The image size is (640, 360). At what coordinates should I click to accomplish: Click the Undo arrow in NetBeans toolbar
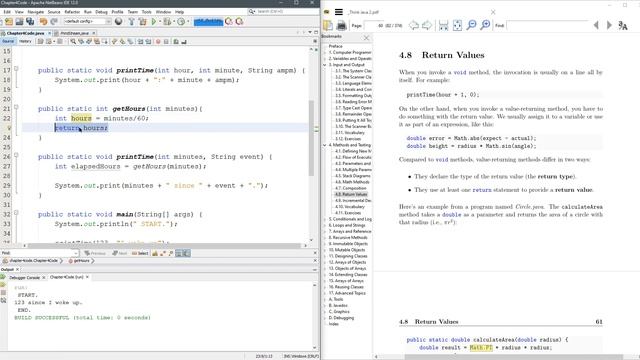pos(43,21)
